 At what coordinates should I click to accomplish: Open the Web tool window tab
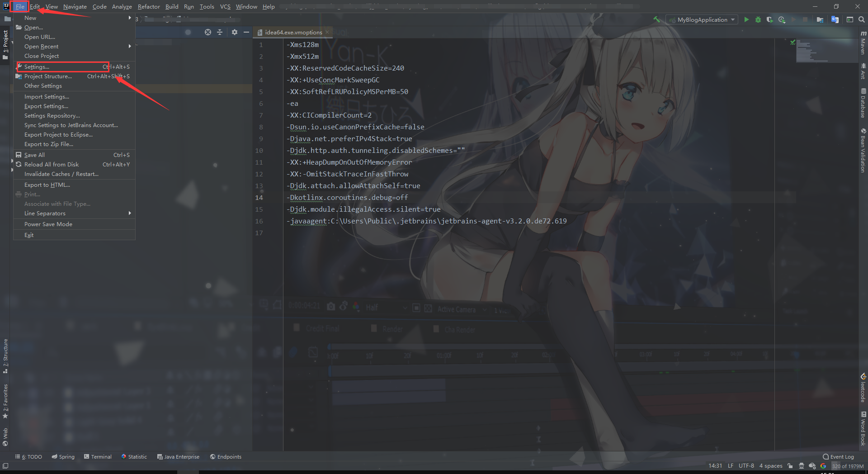pyautogui.click(x=5, y=437)
